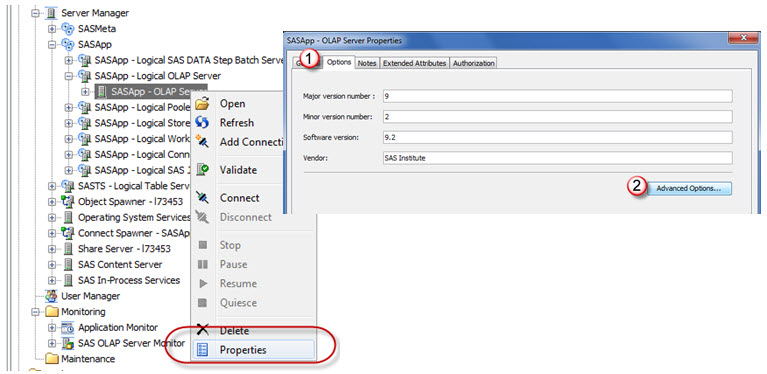Click the SAS Content Server icon
Screen dimensions: 767x374
(x=68, y=264)
